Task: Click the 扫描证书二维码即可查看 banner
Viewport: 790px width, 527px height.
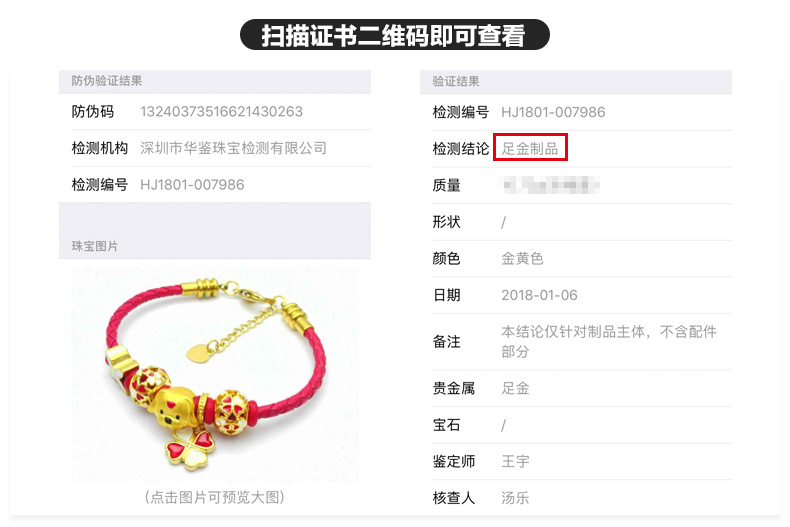Action: tap(394, 35)
